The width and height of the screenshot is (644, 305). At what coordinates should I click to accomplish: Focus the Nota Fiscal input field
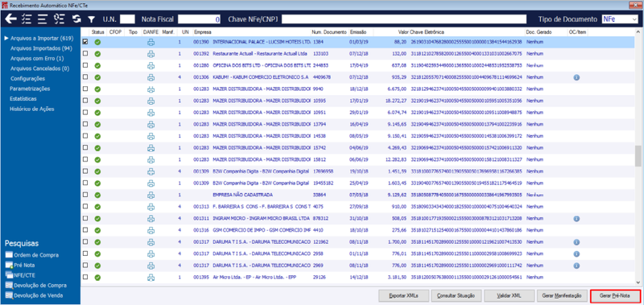tap(199, 19)
